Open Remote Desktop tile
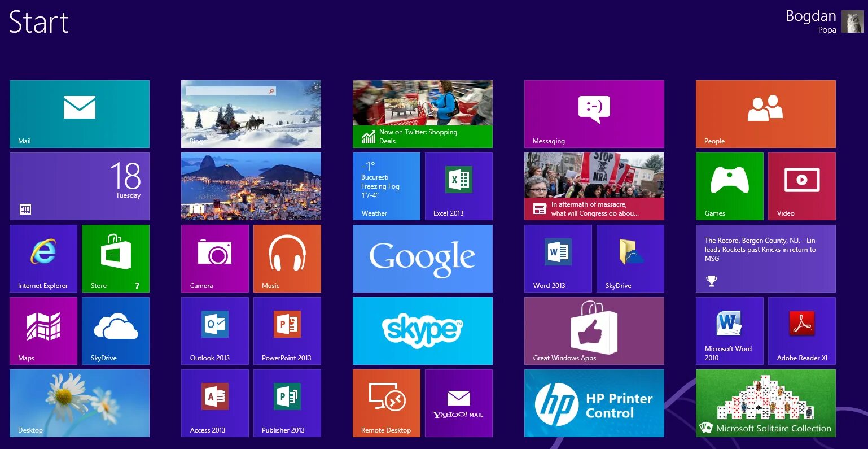This screenshot has width=868, height=449. point(387,403)
